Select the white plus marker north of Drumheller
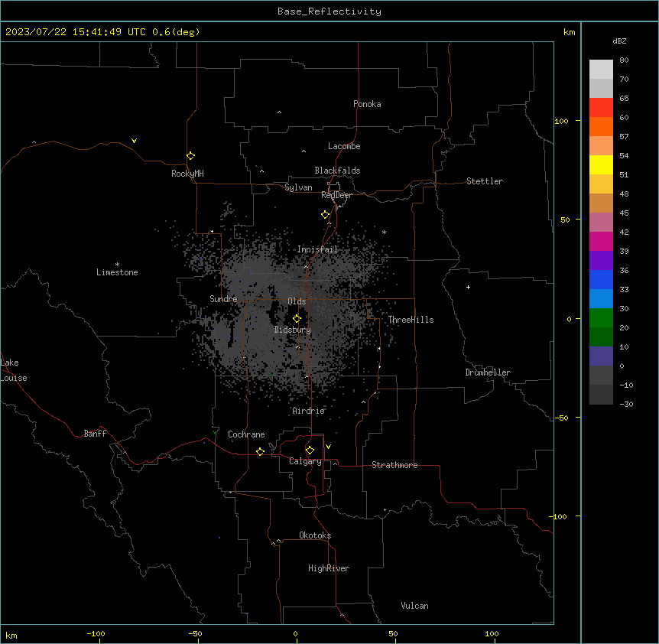The width and height of the screenshot is (659, 644). (468, 287)
